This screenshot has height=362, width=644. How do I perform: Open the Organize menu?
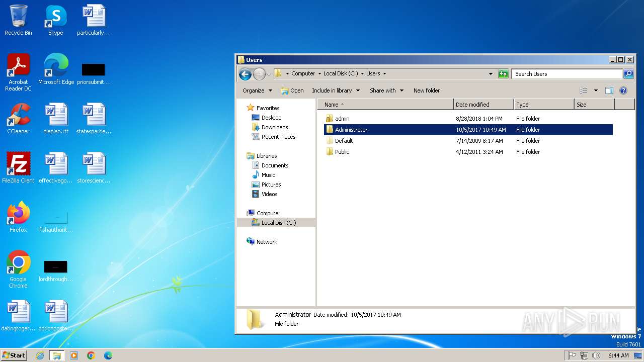257,90
